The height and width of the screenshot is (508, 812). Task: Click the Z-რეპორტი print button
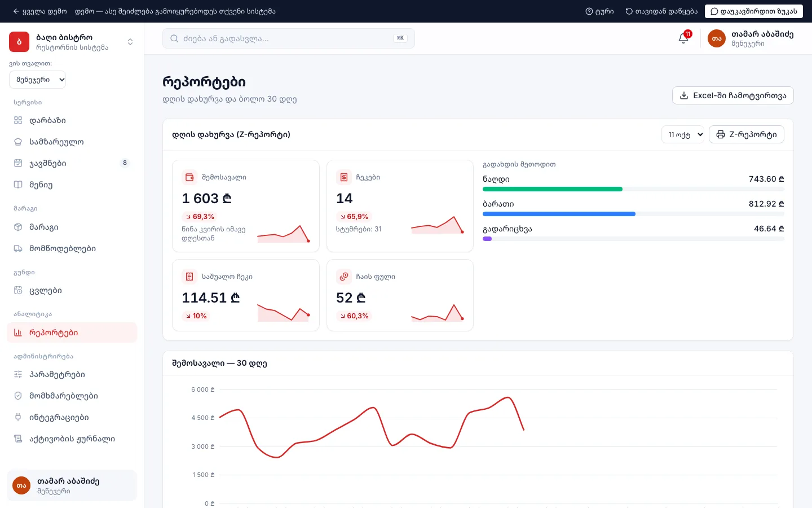pos(747,134)
